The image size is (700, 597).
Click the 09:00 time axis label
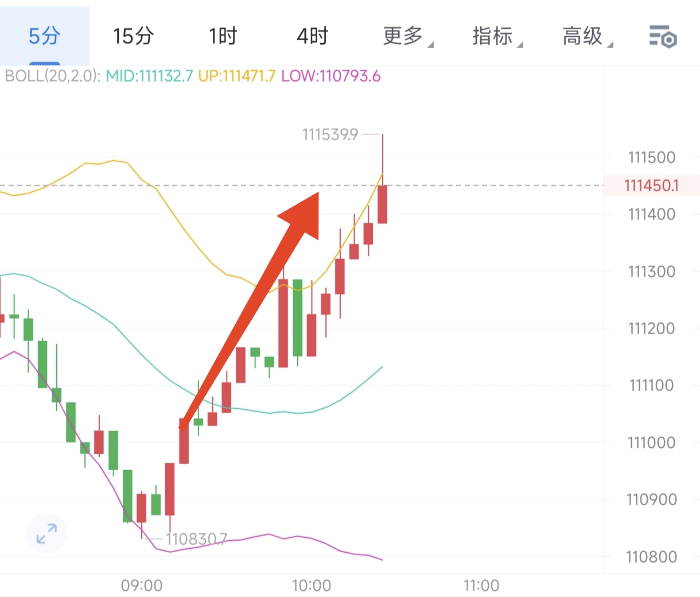(x=142, y=586)
